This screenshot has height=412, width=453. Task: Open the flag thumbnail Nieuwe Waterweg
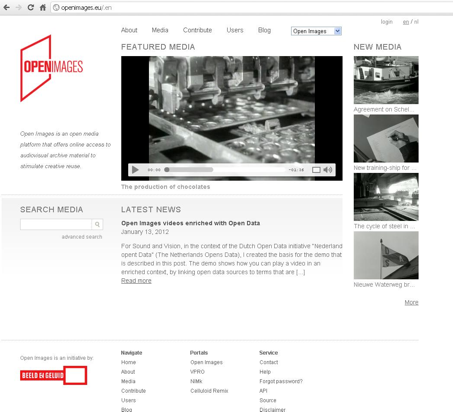click(x=386, y=255)
